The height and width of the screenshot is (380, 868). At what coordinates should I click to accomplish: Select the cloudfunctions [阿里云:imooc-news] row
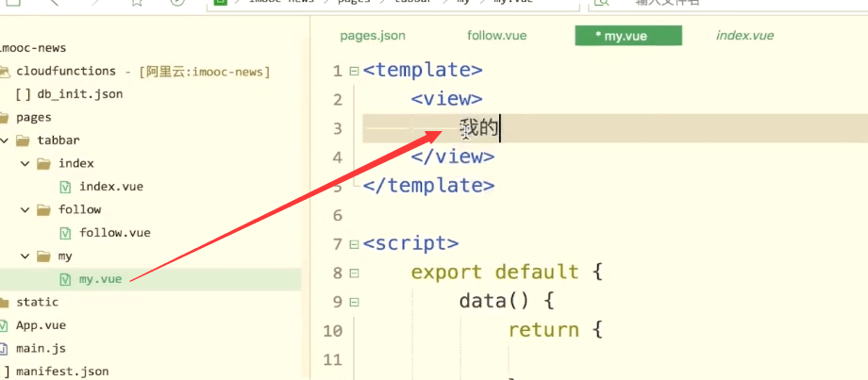143,72
